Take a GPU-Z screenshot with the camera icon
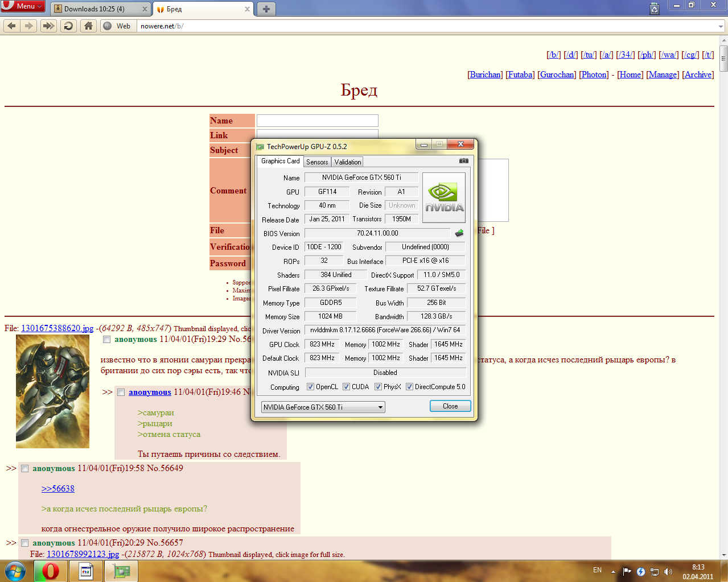The width and height of the screenshot is (728, 582). [464, 160]
